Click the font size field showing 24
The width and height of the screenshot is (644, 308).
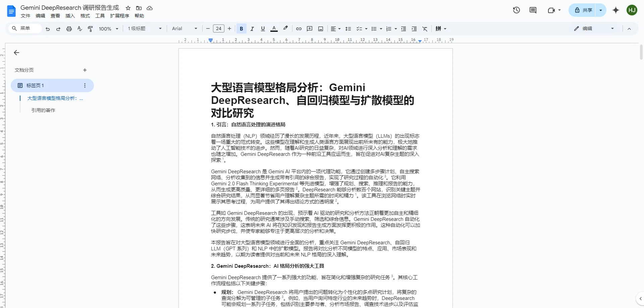coord(219,29)
